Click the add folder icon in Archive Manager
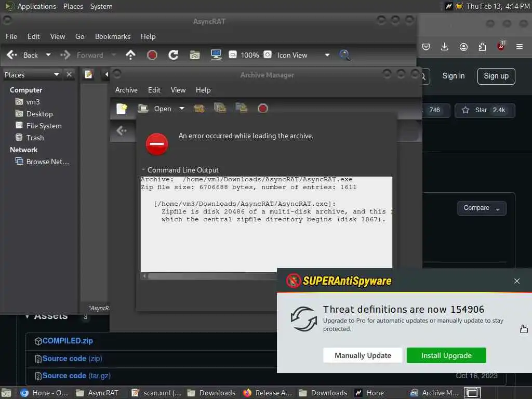The image size is (532, 399). [241, 108]
